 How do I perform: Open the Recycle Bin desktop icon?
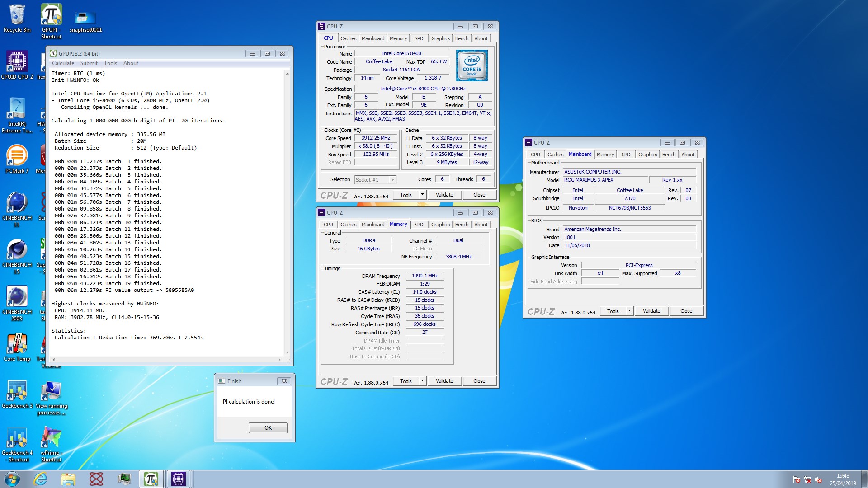pyautogui.click(x=17, y=18)
